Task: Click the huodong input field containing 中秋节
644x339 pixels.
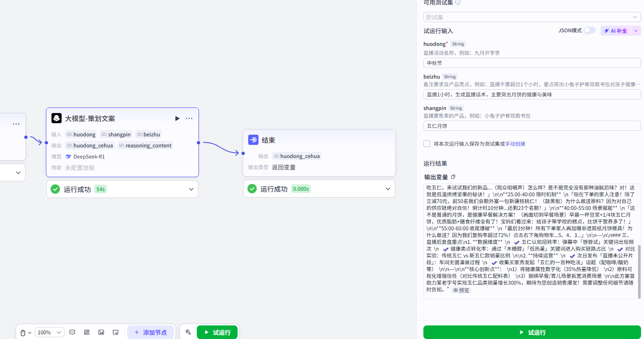Action: pyautogui.click(x=532, y=63)
